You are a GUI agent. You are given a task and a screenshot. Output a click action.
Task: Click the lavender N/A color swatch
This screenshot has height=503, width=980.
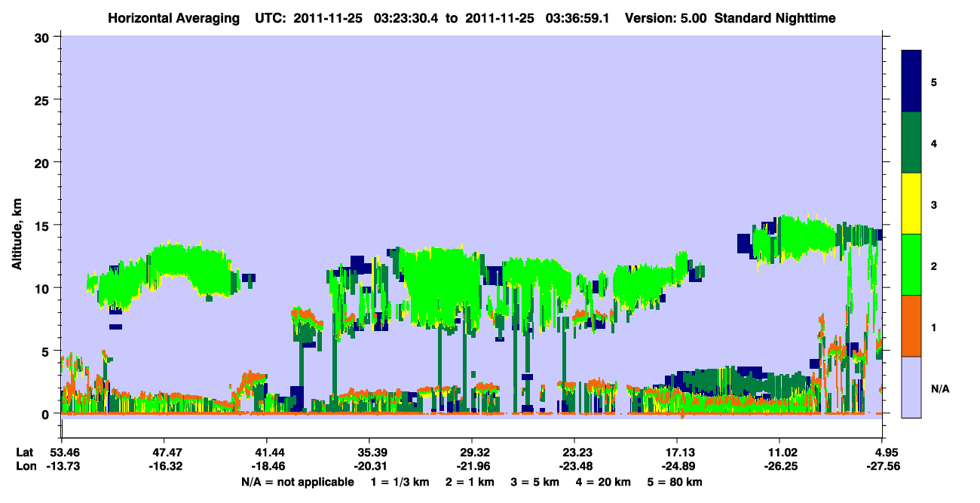tap(911, 386)
